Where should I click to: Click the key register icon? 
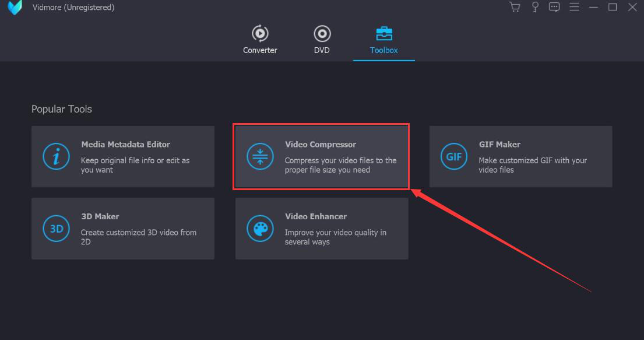pyautogui.click(x=535, y=7)
